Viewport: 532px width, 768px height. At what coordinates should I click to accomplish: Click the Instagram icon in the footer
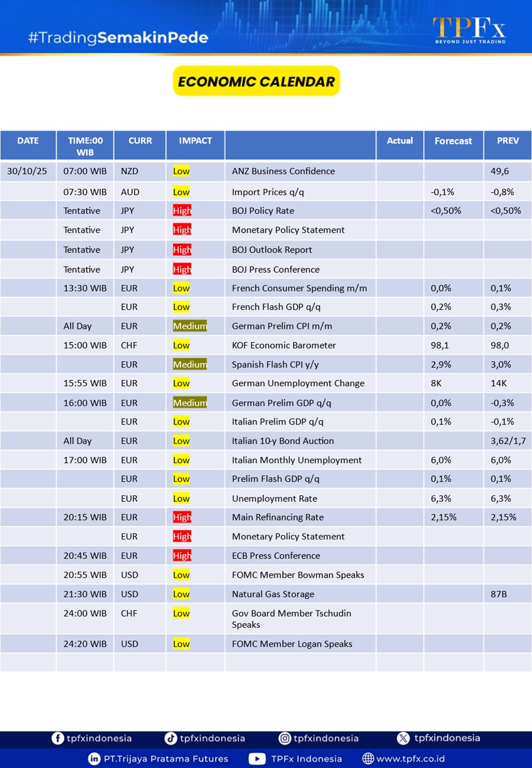284,738
